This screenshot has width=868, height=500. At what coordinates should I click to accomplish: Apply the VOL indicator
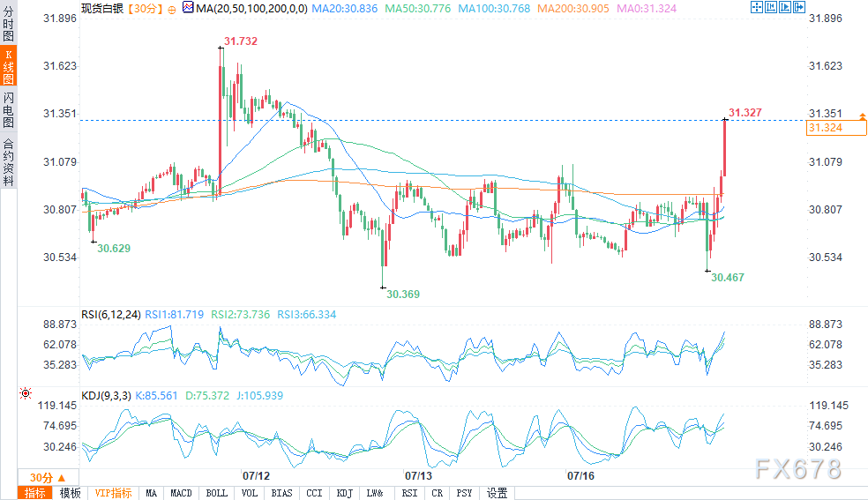point(249,493)
